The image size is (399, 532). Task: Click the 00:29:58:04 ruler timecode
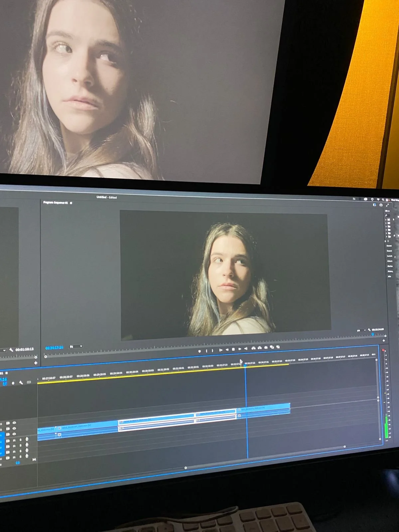(116, 373)
